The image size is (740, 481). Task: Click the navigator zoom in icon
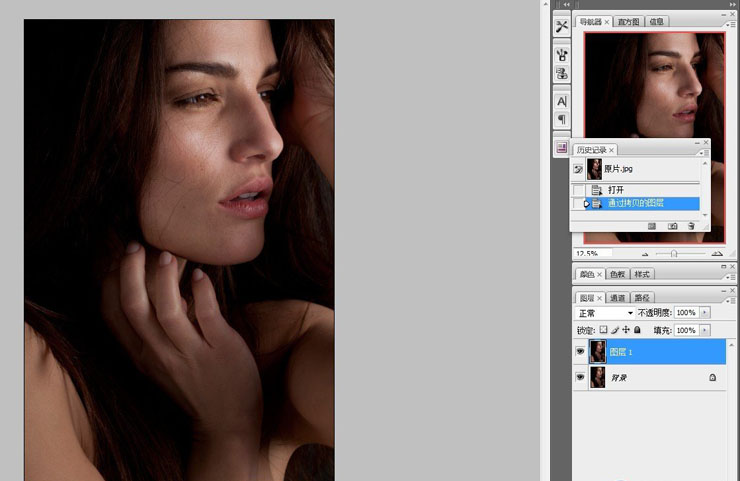click(717, 253)
